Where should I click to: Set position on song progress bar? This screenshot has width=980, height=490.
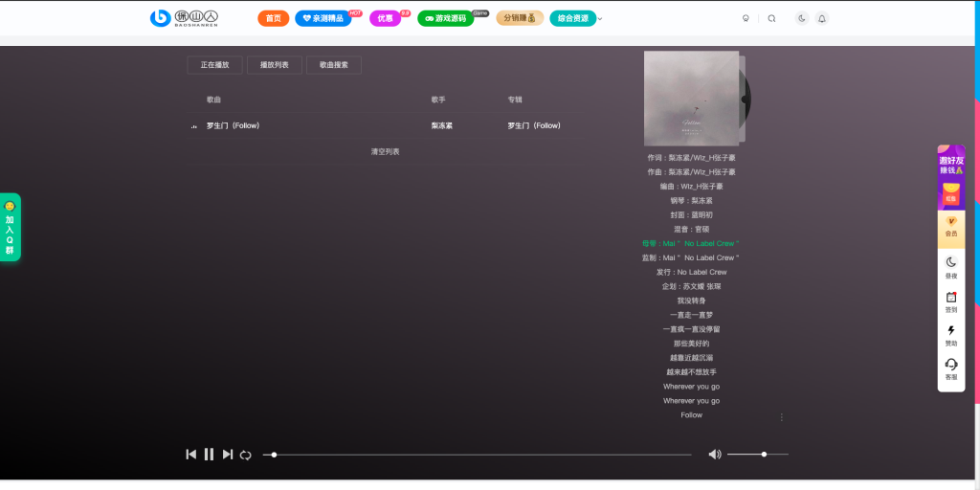tap(477, 455)
